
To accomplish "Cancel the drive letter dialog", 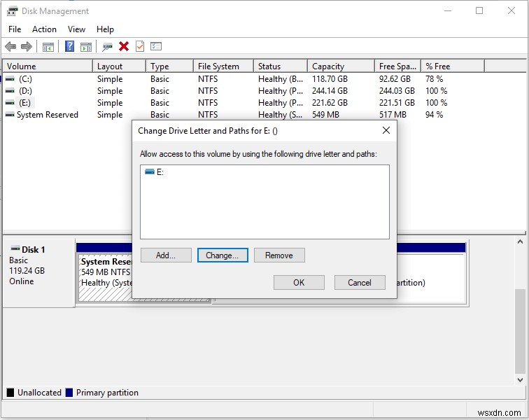I will [x=360, y=282].
